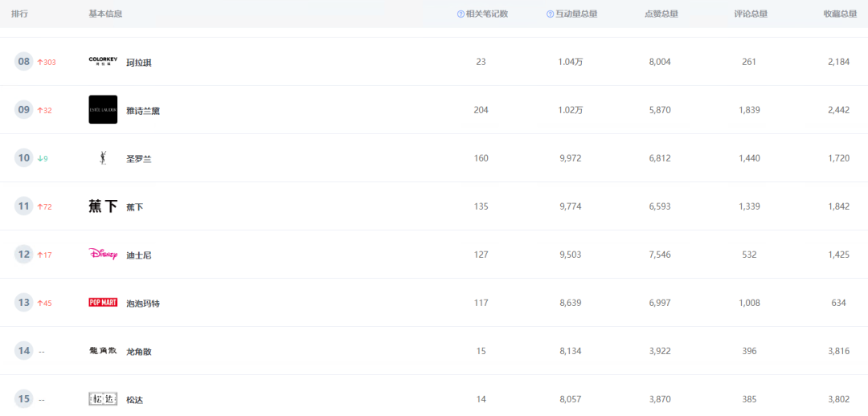Select the rank 10 badge
This screenshot has height=416, width=868.
[24, 158]
